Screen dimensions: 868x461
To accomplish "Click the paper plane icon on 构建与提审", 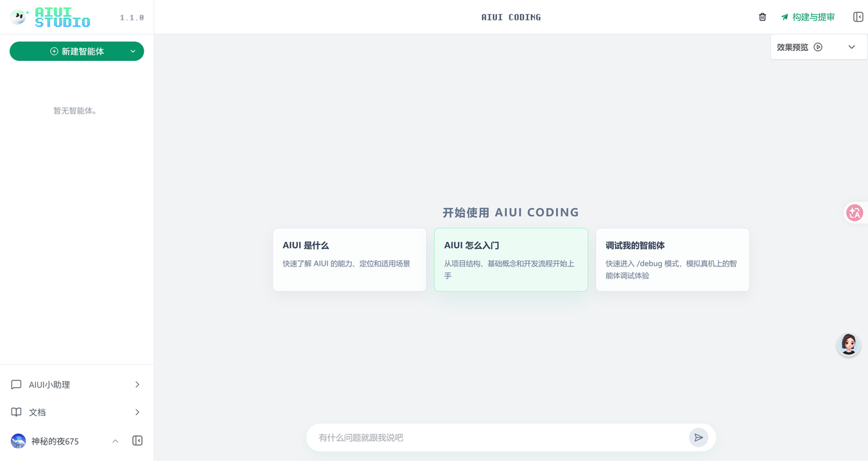I will (x=785, y=17).
